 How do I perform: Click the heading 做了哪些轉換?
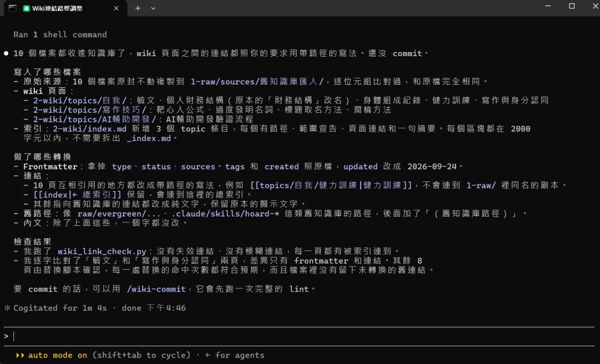[42, 157]
